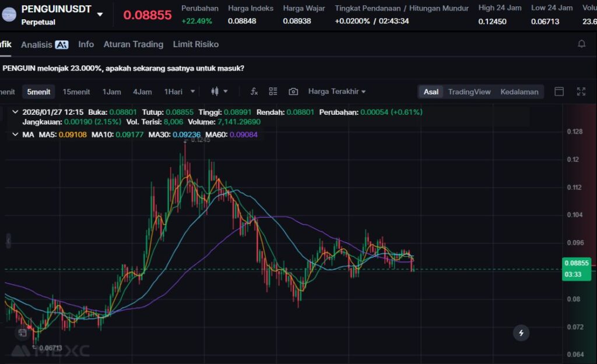Screen dimensions: 597x364
Task: Open the candlestick chart type selector
Action: click(219, 91)
